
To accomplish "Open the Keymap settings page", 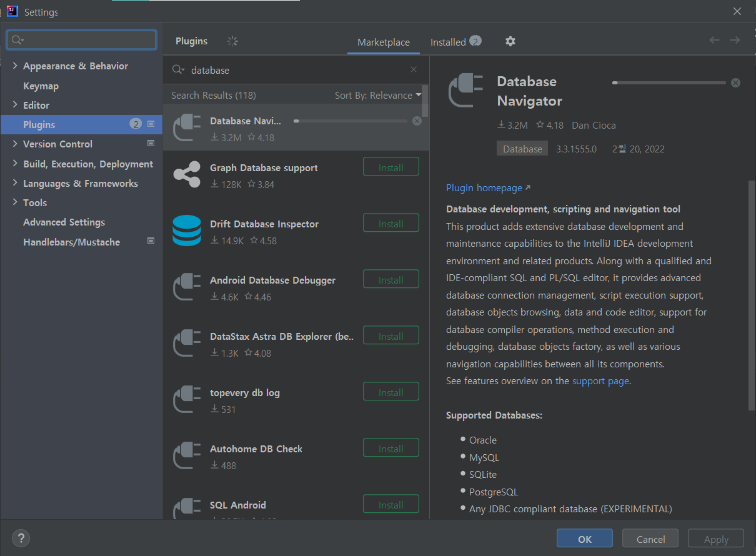I will point(41,86).
